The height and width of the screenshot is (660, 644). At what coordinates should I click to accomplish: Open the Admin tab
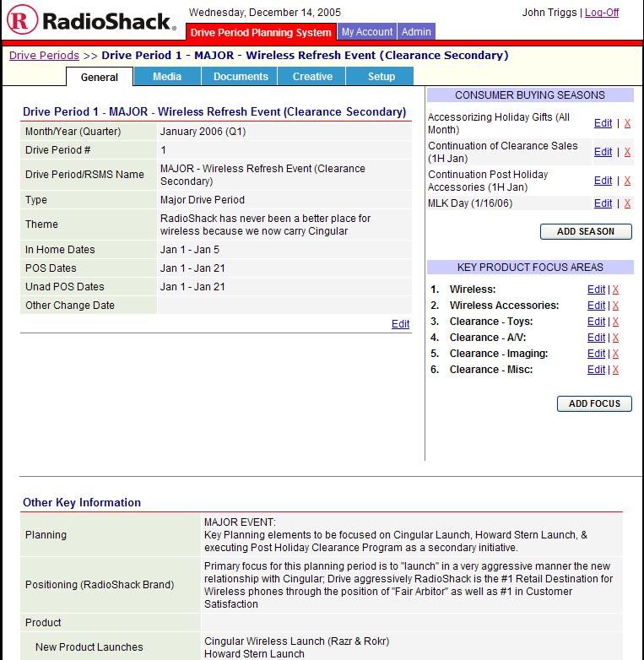[416, 31]
